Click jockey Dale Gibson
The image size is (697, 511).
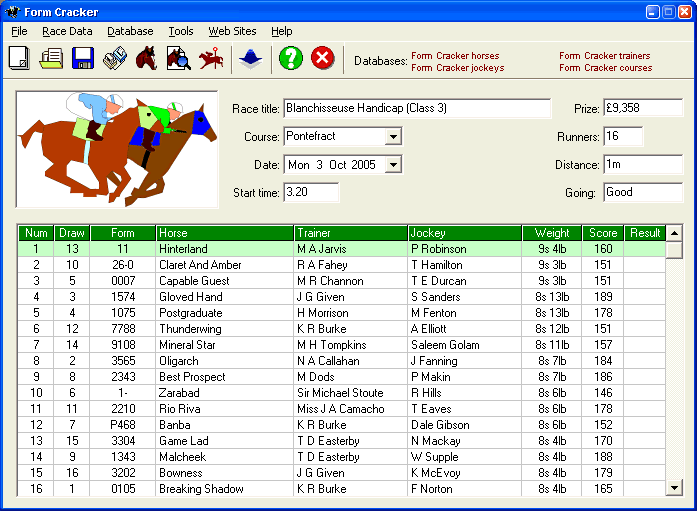[x=440, y=425]
